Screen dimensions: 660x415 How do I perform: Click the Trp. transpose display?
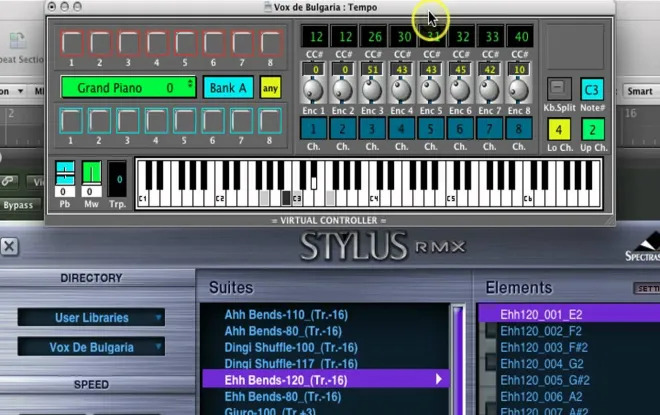click(x=117, y=179)
